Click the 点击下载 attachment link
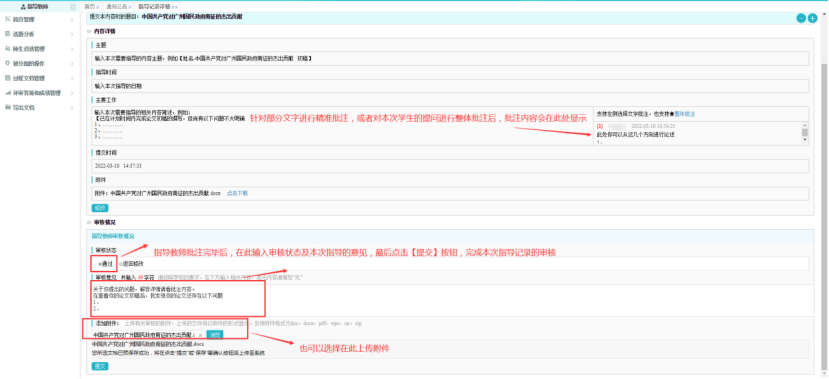Viewport: 829px width, 379px height. coord(237,193)
